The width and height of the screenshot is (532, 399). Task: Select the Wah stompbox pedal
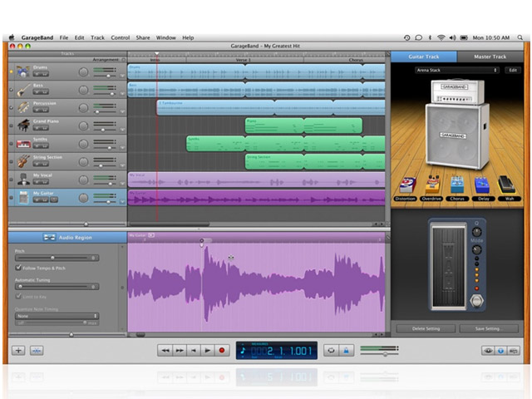pos(506,185)
